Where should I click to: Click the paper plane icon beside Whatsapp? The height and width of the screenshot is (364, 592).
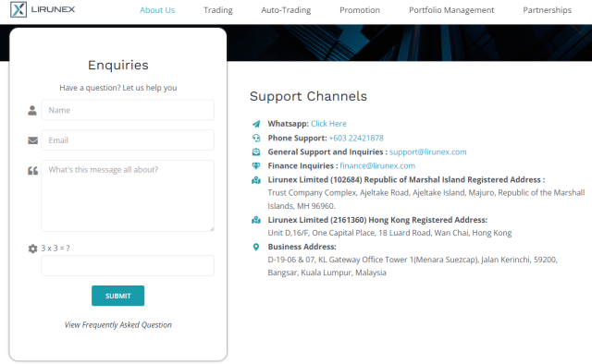coord(256,124)
